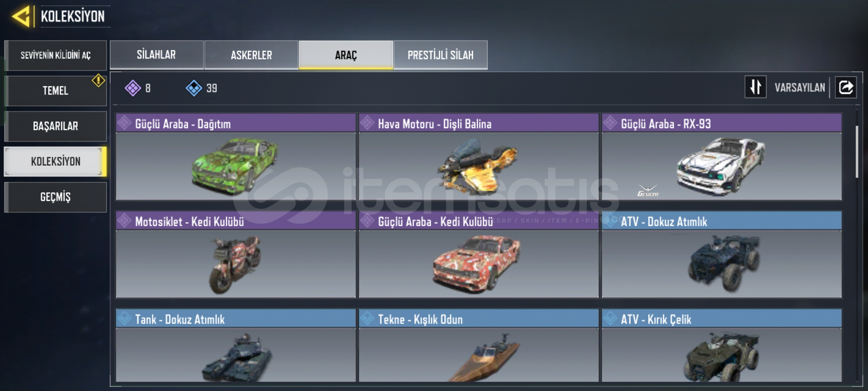
Task: Tap the yellow warning badge on TEMEL
Action: [98, 80]
